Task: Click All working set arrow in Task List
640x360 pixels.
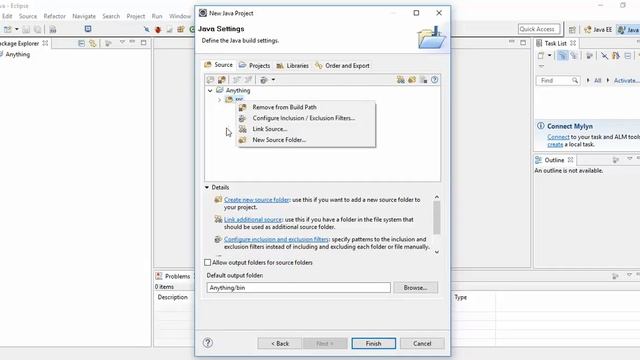Action: coord(588,81)
